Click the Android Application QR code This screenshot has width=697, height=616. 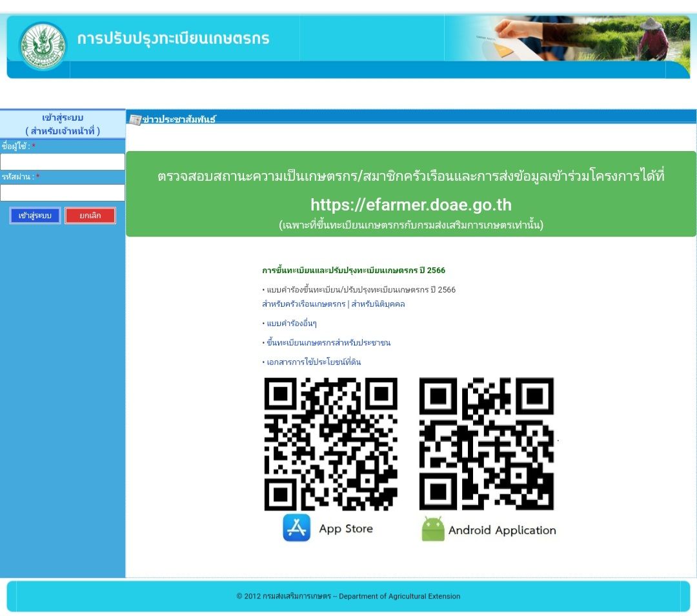pos(487,444)
